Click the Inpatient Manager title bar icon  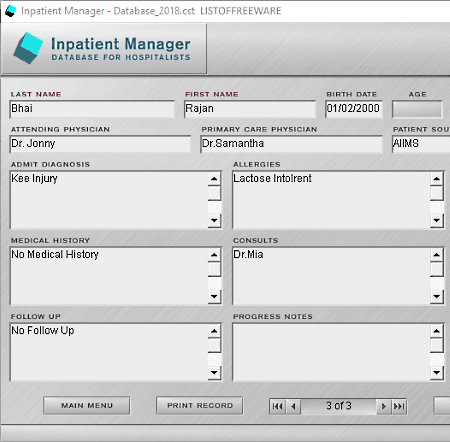click(10, 11)
